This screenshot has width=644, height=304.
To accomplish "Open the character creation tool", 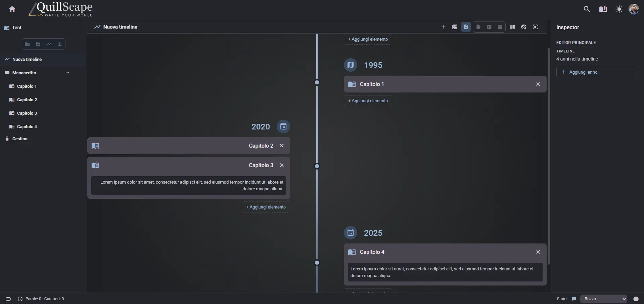I will 59,44.
